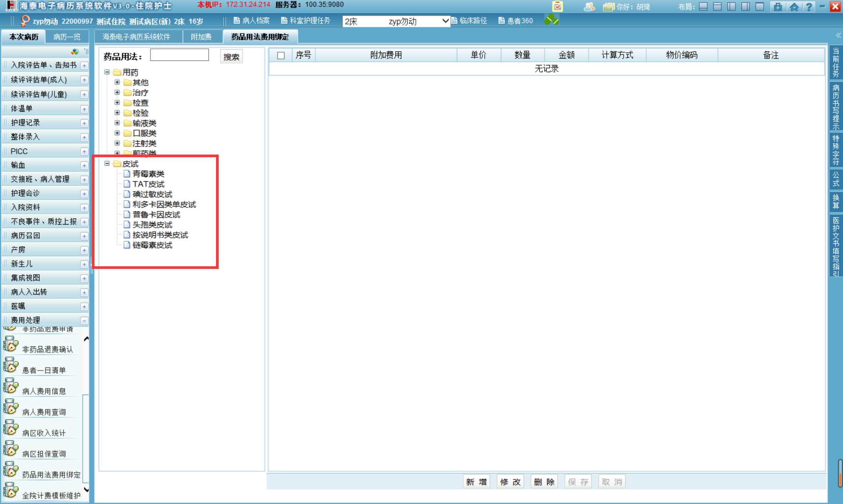Open 药品用法费用绑定 in the sidebar list
The image size is (843, 504).
(51, 475)
